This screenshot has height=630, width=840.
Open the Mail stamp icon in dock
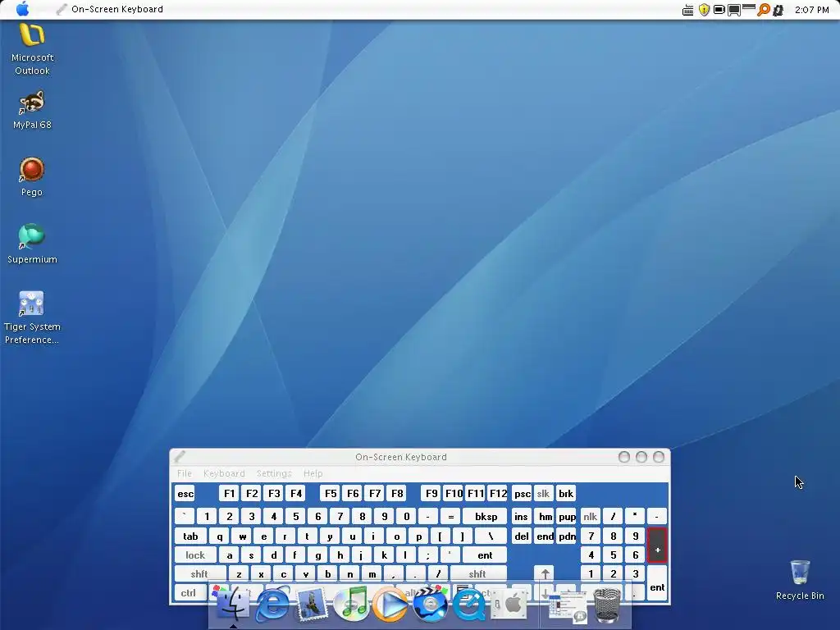(x=311, y=604)
